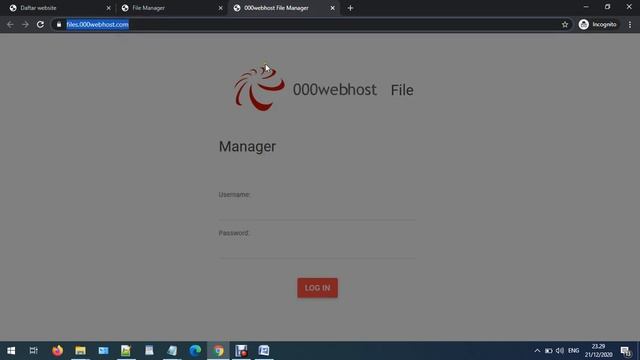The width and height of the screenshot is (640, 360).
Task: Launch Firefox from the taskbar
Action: (58, 351)
